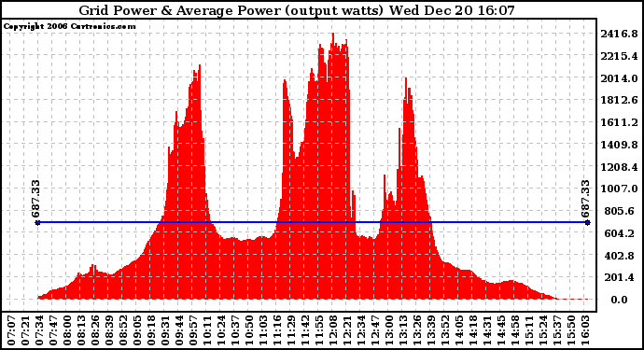Click the y-axis value '2215.4'
The height and width of the screenshot is (350, 644).
pos(619,56)
